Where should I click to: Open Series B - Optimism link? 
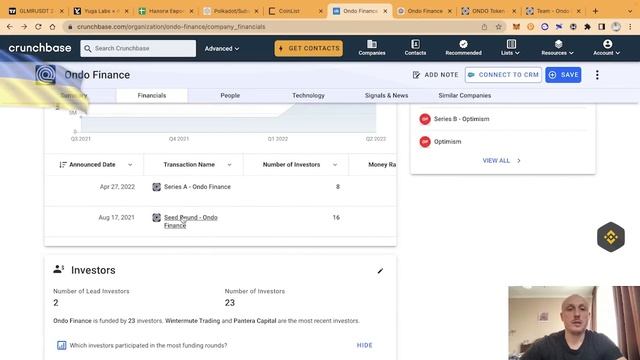[462, 119]
